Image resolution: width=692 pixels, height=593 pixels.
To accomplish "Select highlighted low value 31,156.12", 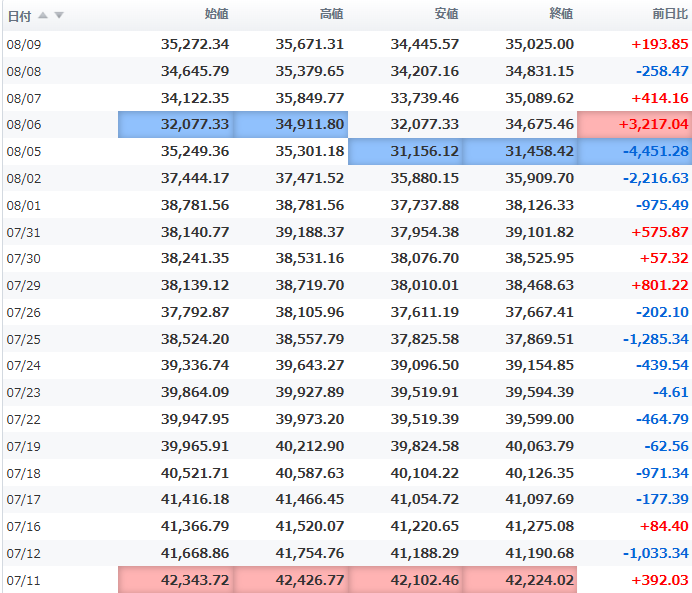I will tap(406, 151).
